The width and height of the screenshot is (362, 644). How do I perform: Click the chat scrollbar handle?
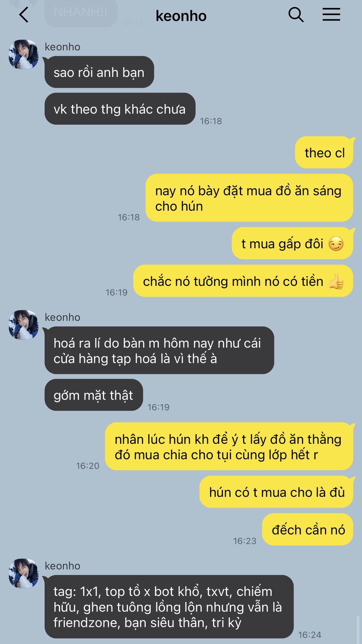point(358,630)
